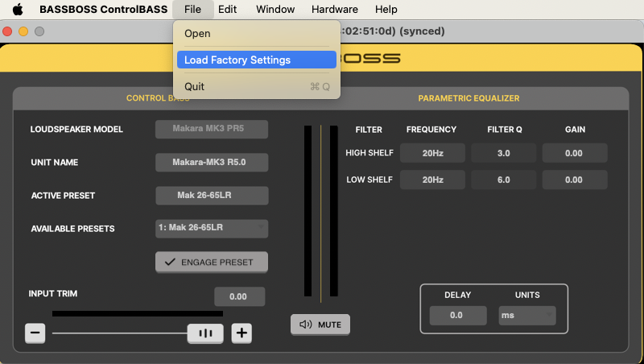
Task: Click the Input Trim value field
Action: tap(239, 296)
